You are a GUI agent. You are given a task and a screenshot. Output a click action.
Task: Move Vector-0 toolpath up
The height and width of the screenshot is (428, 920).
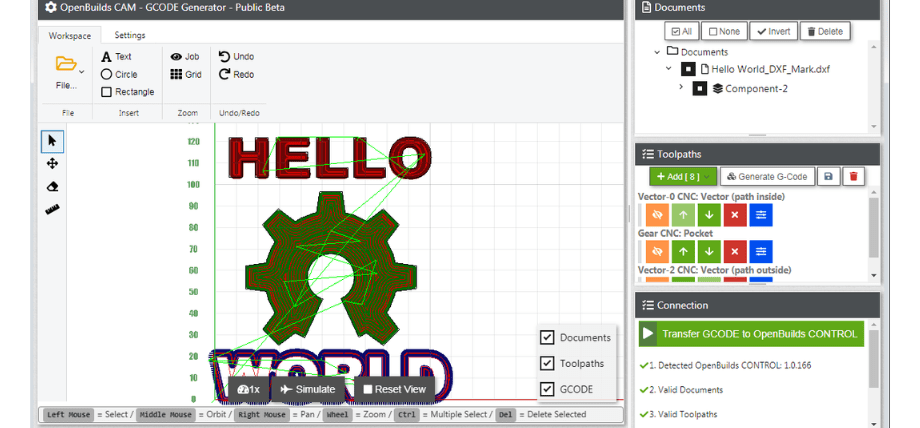point(683,215)
